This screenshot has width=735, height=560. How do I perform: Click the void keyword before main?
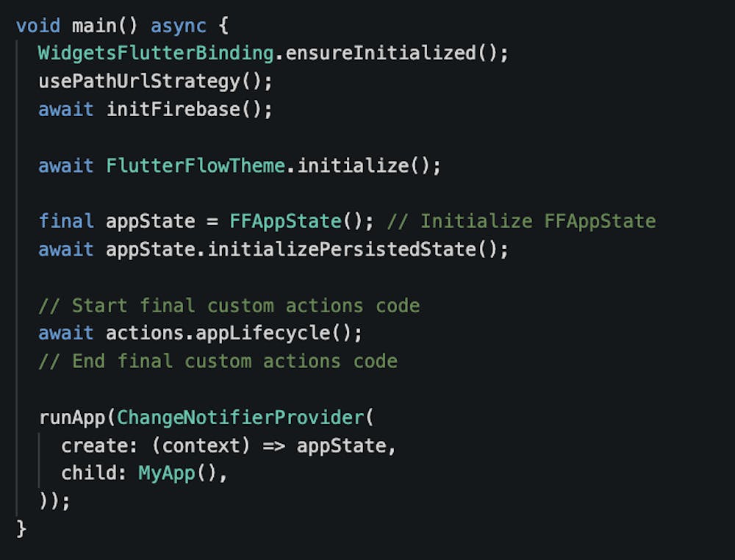click(x=38, y=26)
